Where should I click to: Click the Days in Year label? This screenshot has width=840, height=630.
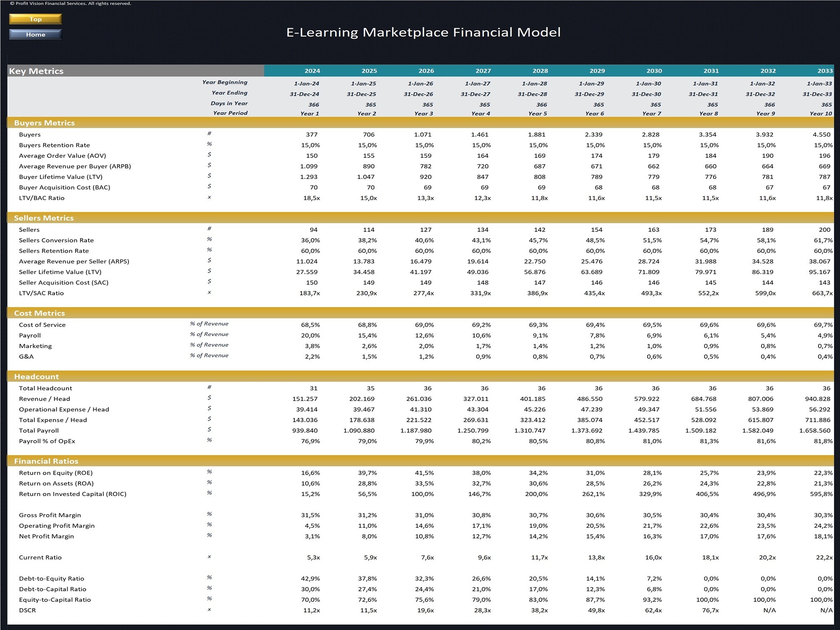[229, 103]
